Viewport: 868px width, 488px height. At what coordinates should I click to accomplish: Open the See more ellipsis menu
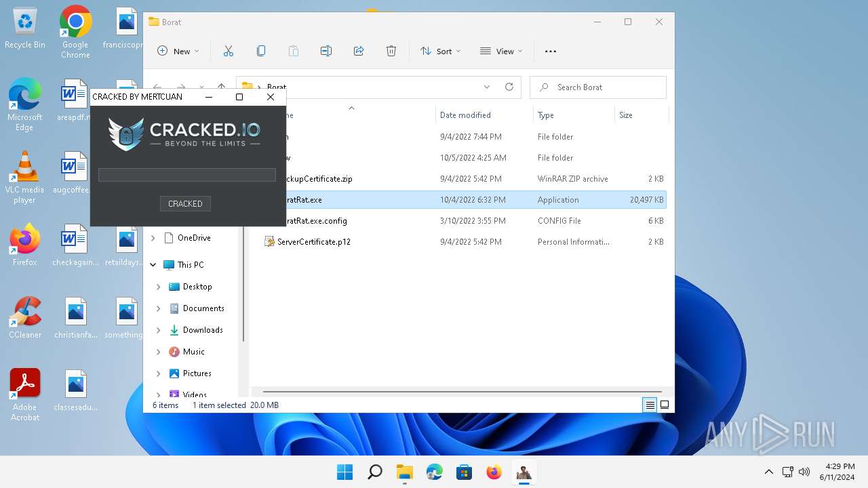tap(551, 51)
